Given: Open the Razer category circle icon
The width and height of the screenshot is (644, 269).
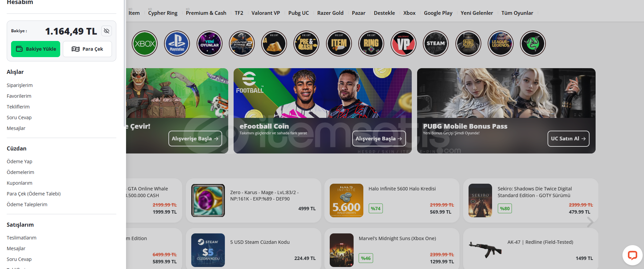Looking at the screenshot, I should [x=533, y=44].
